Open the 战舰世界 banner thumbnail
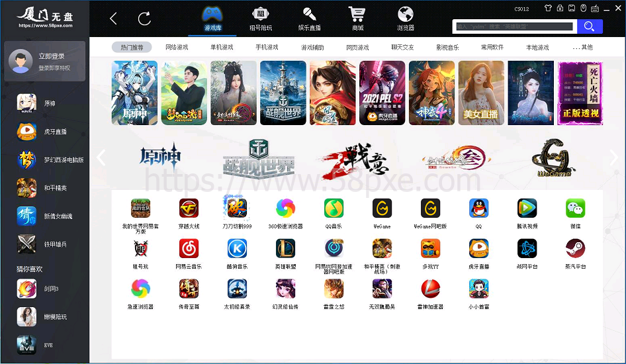The width and height of the screenshot is (626, 364). pyautogui.click(x=283, y=93)
